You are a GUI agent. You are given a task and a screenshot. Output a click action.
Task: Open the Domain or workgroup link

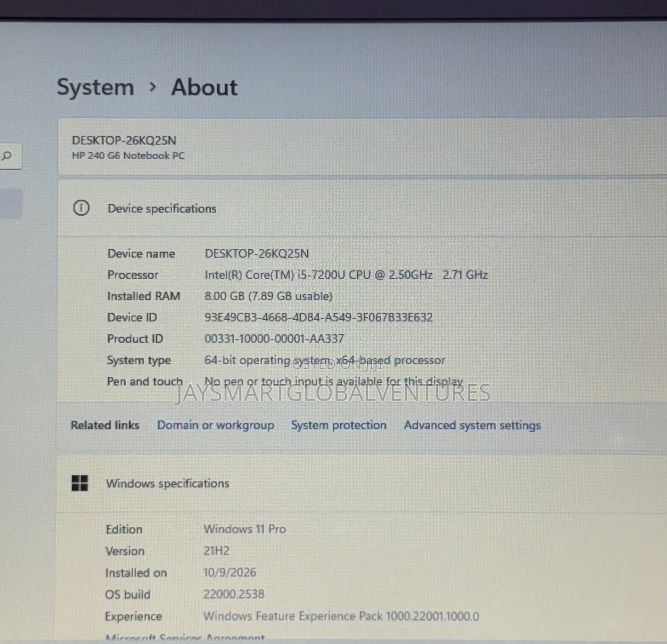pos(216,425)
